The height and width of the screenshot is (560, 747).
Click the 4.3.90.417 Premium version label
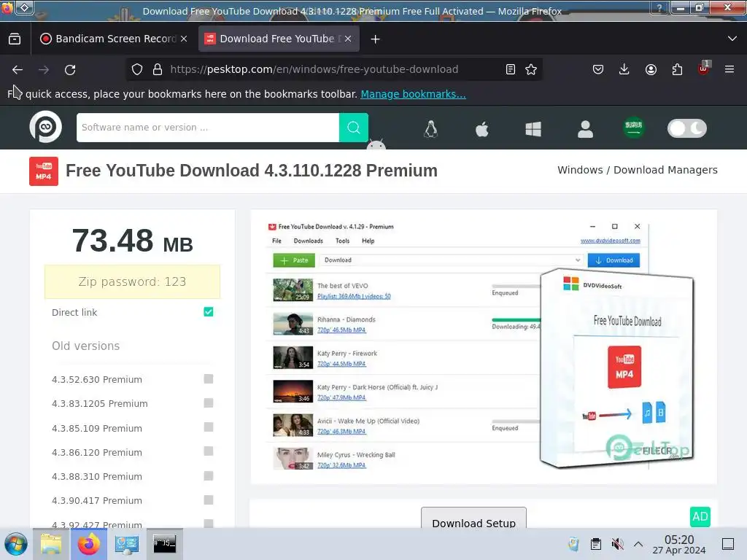tap(97, 500)
